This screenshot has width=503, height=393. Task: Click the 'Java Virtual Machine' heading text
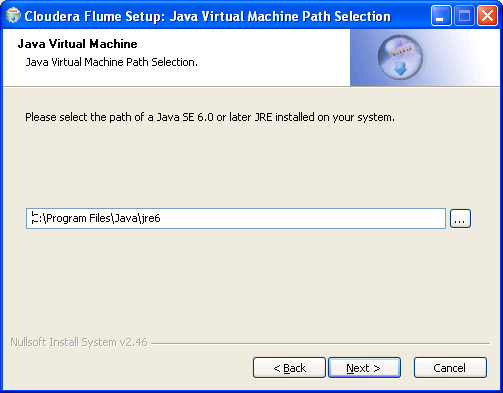pyautogui.click(x=77, y=44)
